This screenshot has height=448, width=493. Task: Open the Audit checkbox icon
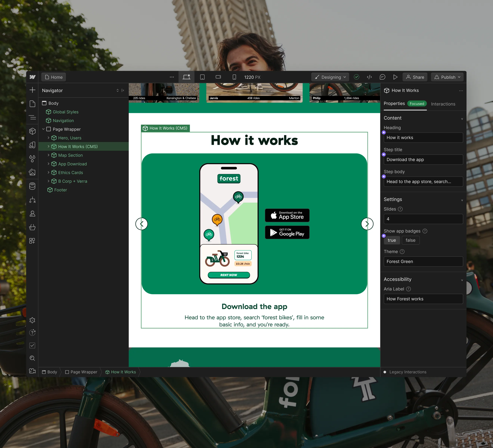pos(32,345)
